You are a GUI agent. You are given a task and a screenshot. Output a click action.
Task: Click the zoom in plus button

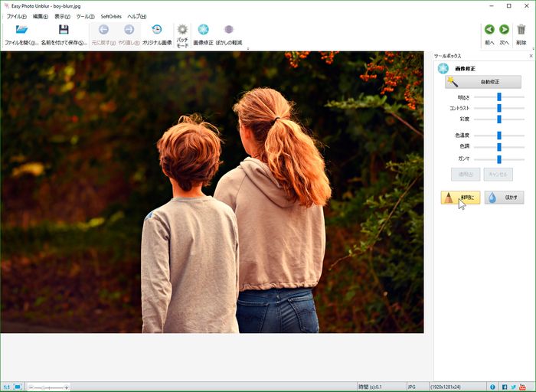point(67,387)
